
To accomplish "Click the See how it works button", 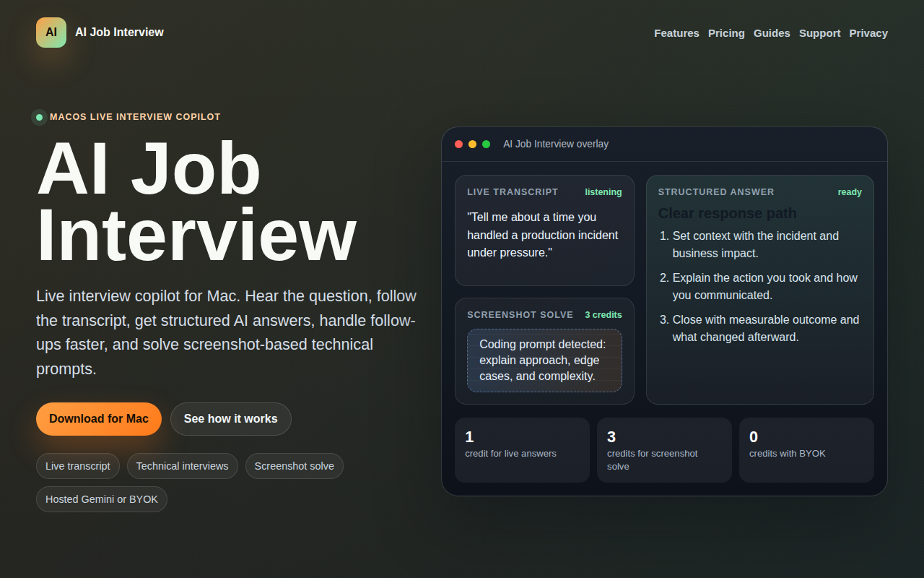I will click(231, 419).
